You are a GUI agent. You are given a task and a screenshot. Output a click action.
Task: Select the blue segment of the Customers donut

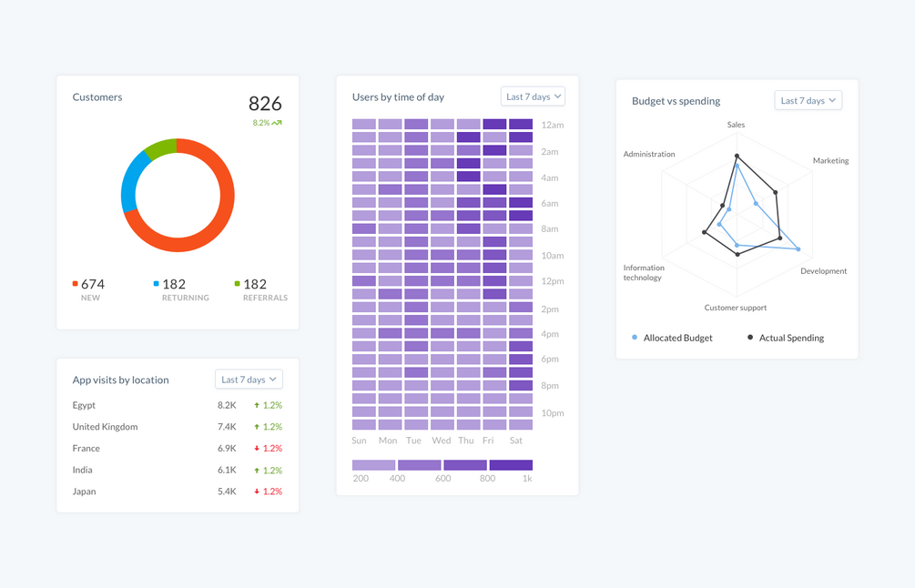pyautogui.click(x=129, y=184)
